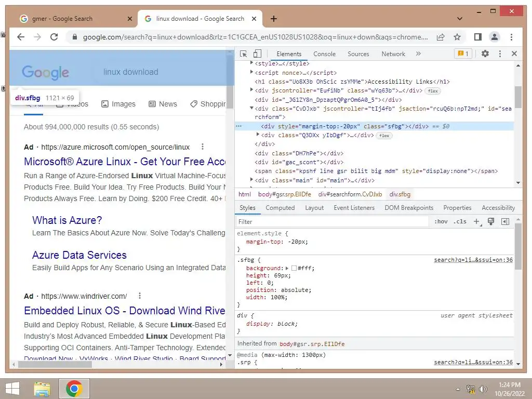Click the #fff background color swatch
The height and width of the screenshot is (399, 532).
(294, 269)
